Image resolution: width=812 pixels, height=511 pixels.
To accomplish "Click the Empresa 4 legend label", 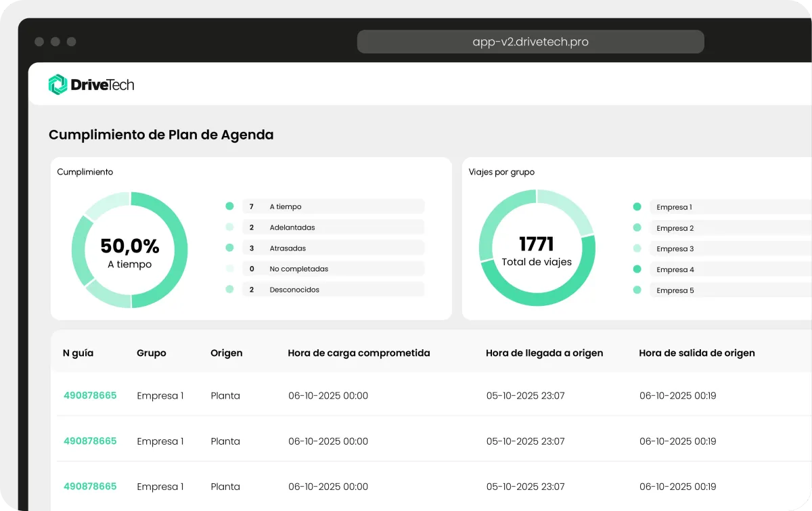I will coord(675,269).
